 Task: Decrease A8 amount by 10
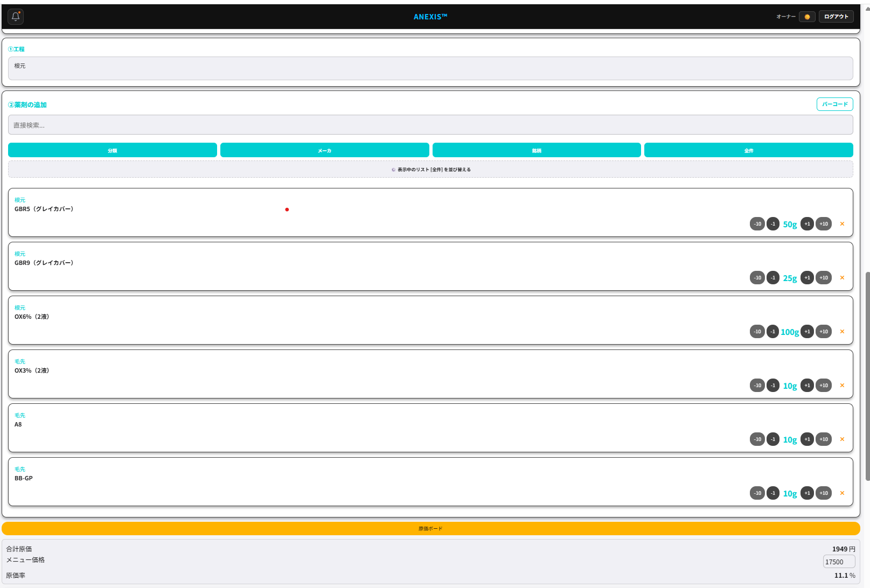(757, 439)
